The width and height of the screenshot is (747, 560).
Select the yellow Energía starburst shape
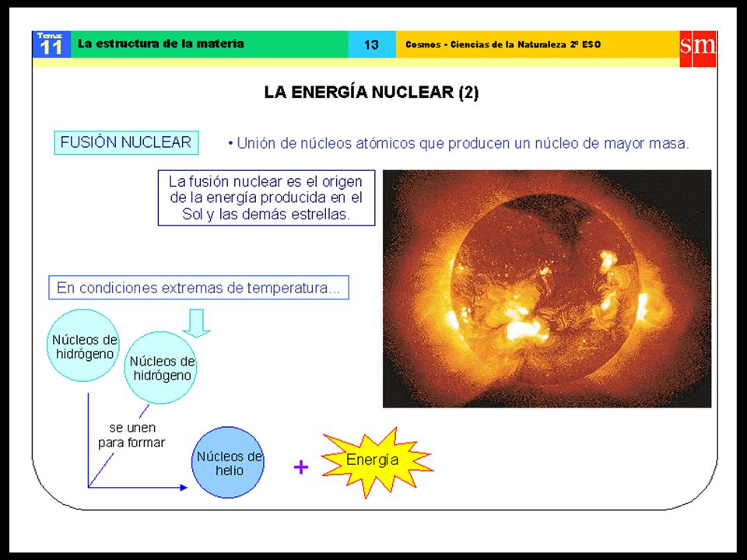pyautogui.click(x=377, y=462)
